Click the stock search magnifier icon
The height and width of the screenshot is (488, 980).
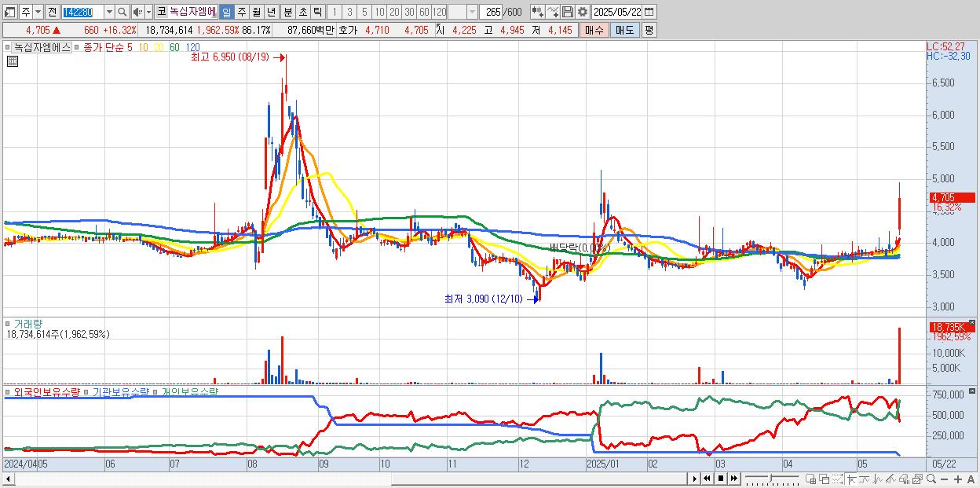(122, 12)
